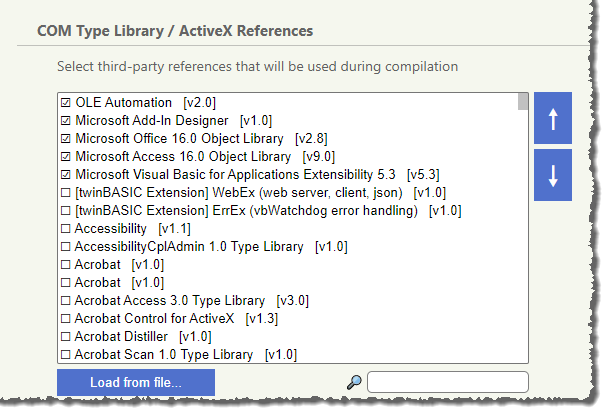Click the Load from file button
Viewport: 610px width, 417px height.
click(135, 382)
